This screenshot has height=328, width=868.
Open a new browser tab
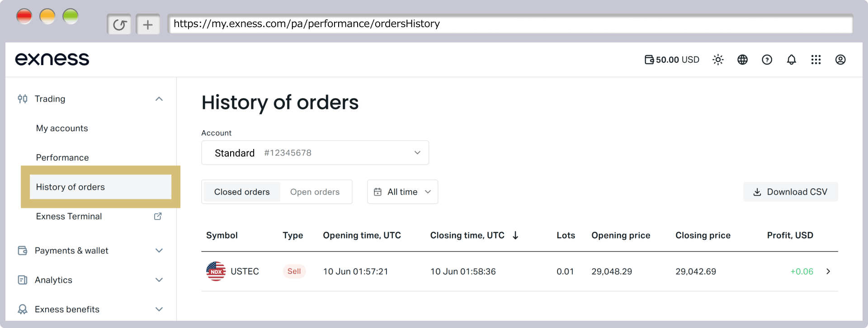pos(148,24)
